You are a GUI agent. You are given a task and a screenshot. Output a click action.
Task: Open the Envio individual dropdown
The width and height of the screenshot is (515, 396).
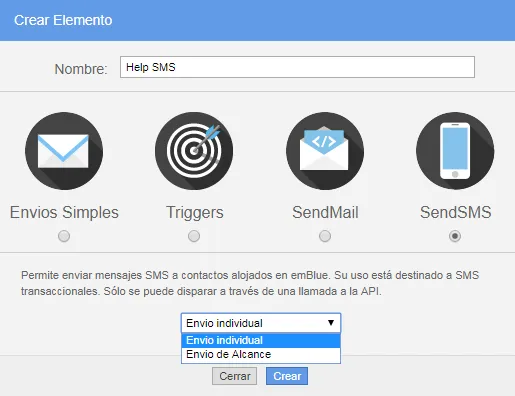261,323
